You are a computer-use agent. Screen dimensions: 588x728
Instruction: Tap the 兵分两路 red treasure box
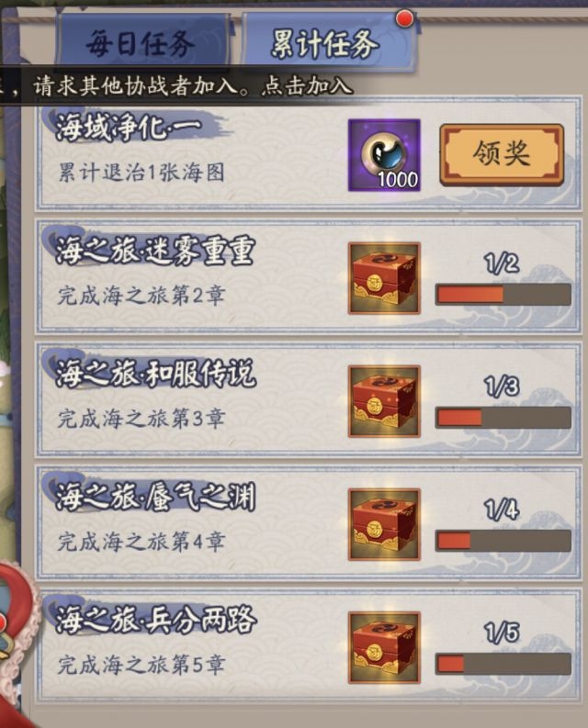384,647
